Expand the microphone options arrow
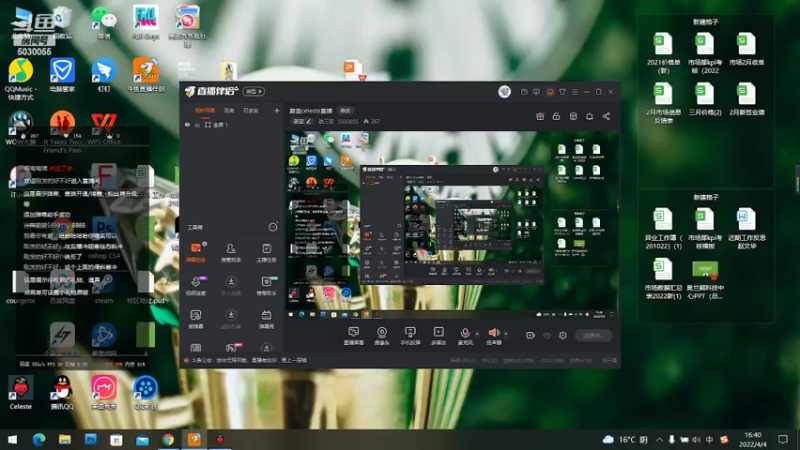 [477, 334]
